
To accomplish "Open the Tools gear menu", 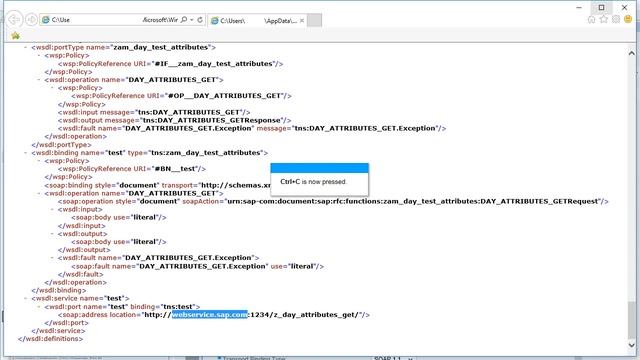I will [x=616, y=19].
